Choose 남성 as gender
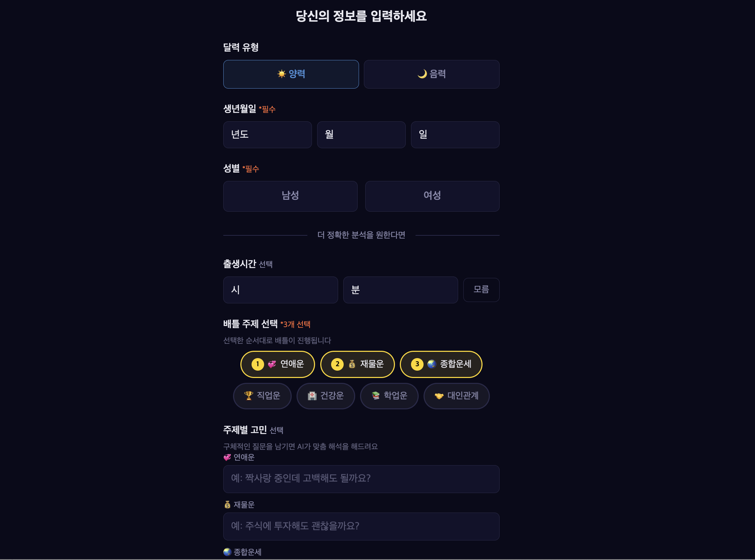 point(290,196)
